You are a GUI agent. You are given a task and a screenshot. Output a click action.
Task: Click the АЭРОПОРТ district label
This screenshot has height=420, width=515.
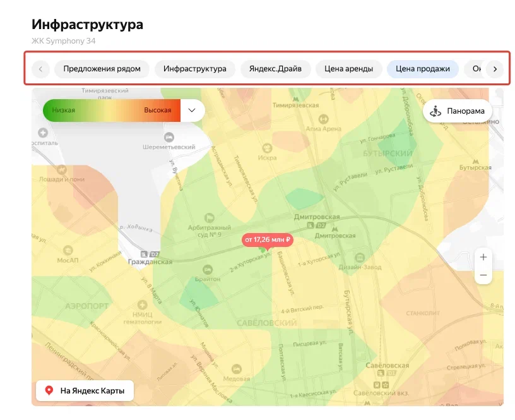[x=86, y=306]
